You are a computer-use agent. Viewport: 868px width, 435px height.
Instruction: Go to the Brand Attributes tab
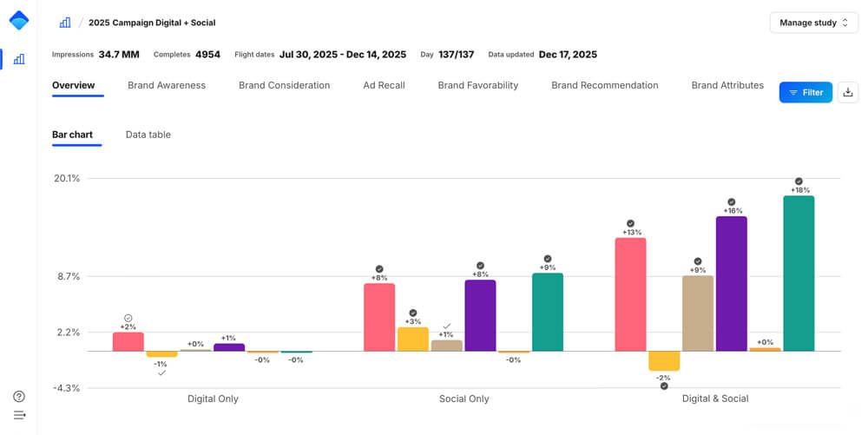(727, 85)
